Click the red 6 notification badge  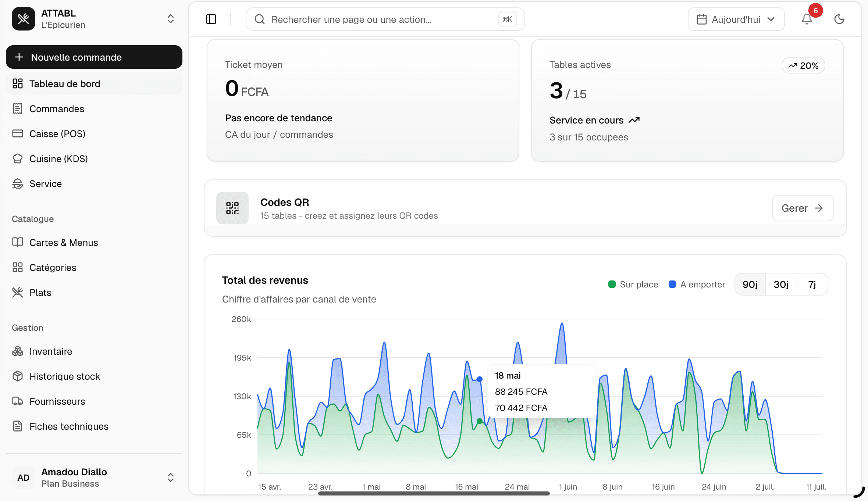tap(816, 10)
